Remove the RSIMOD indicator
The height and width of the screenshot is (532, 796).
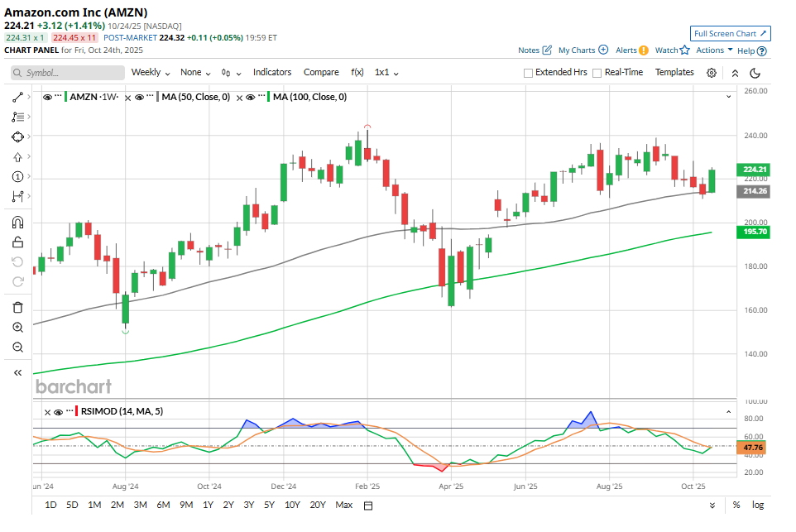pos(47,412)
